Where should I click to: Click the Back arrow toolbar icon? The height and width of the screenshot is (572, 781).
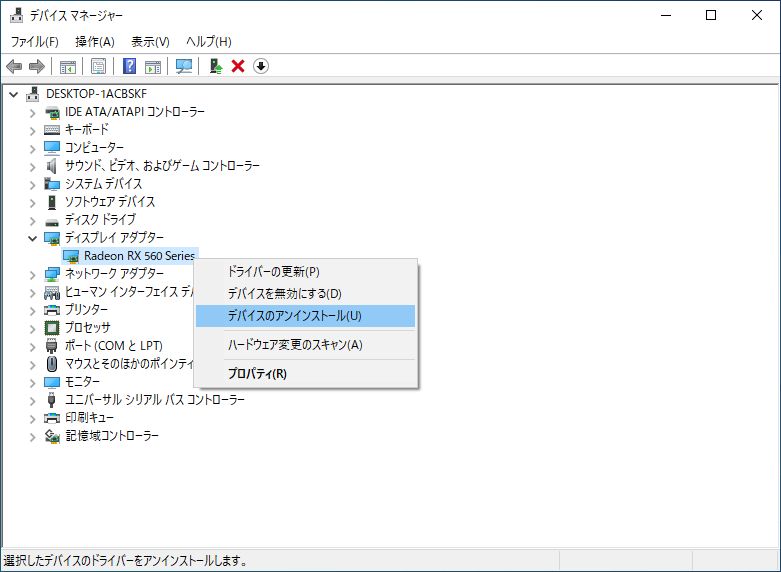(x=14, y=66)
